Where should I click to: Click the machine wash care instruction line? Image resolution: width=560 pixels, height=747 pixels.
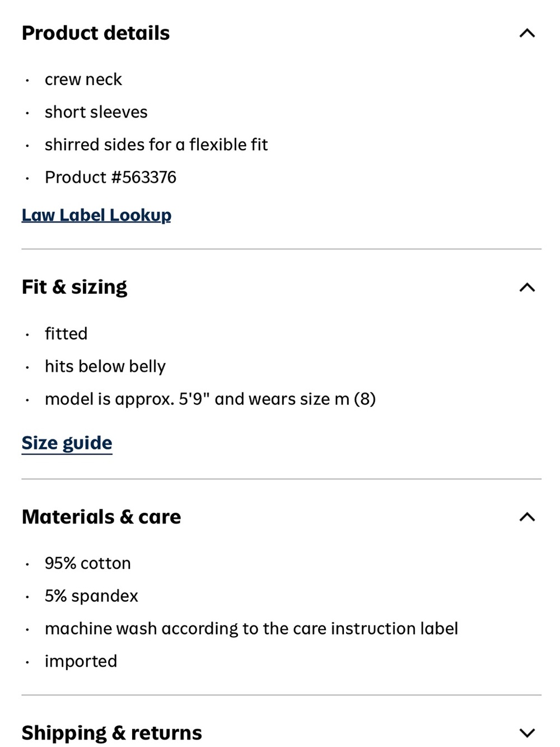point(251,629)
